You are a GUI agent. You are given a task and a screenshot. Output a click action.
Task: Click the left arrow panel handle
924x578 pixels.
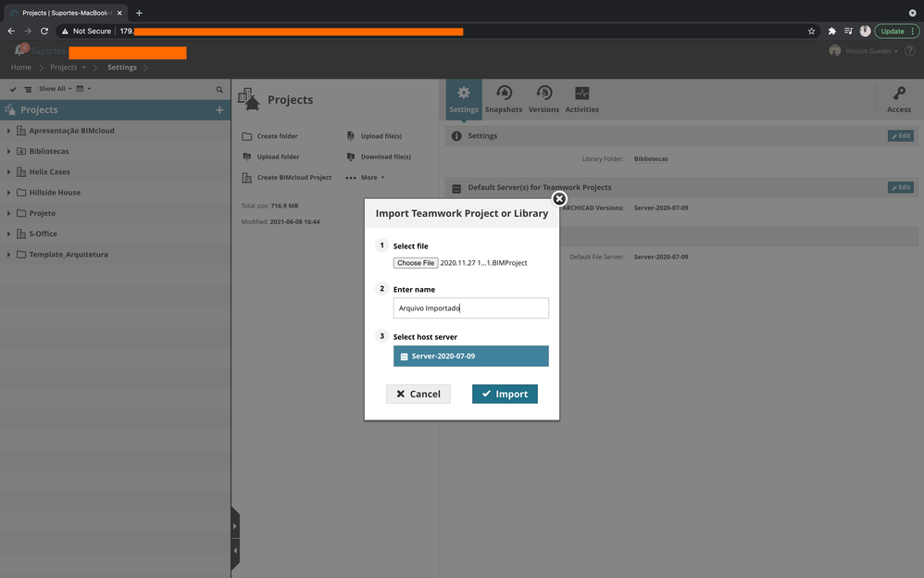point(234,551)
